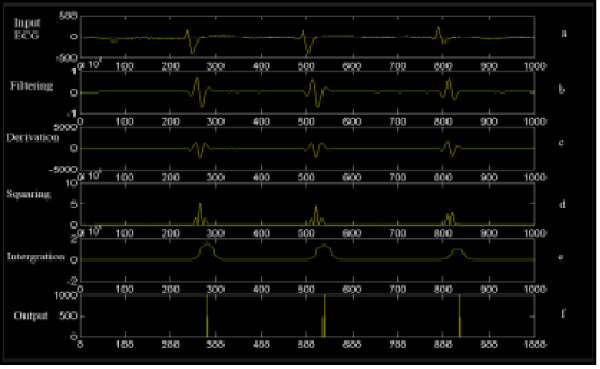Click subplot letter 'f' beside Output plot

pos(563,314)
